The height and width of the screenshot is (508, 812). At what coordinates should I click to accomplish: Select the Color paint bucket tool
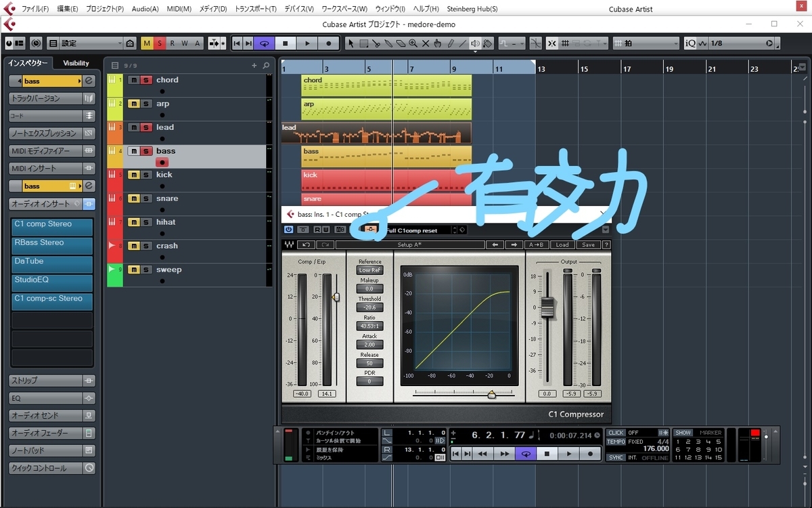(x=487, y=43)
